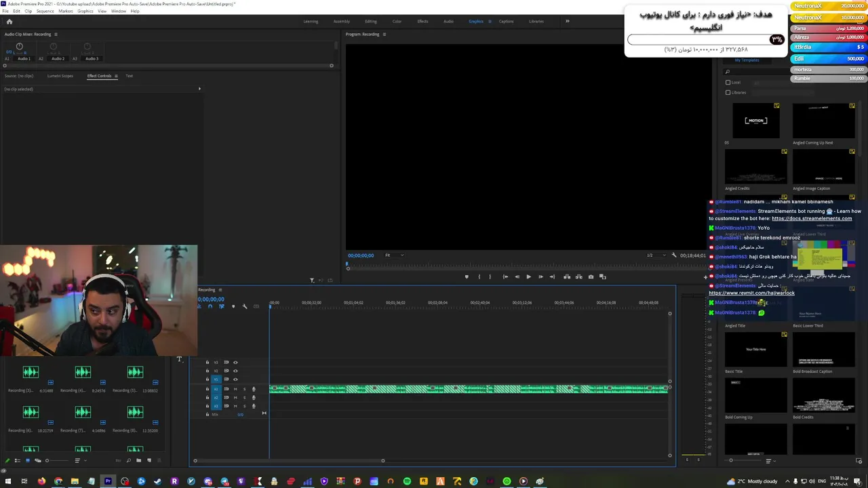Open Spotify from the Windows taskbar

point(407,481)
